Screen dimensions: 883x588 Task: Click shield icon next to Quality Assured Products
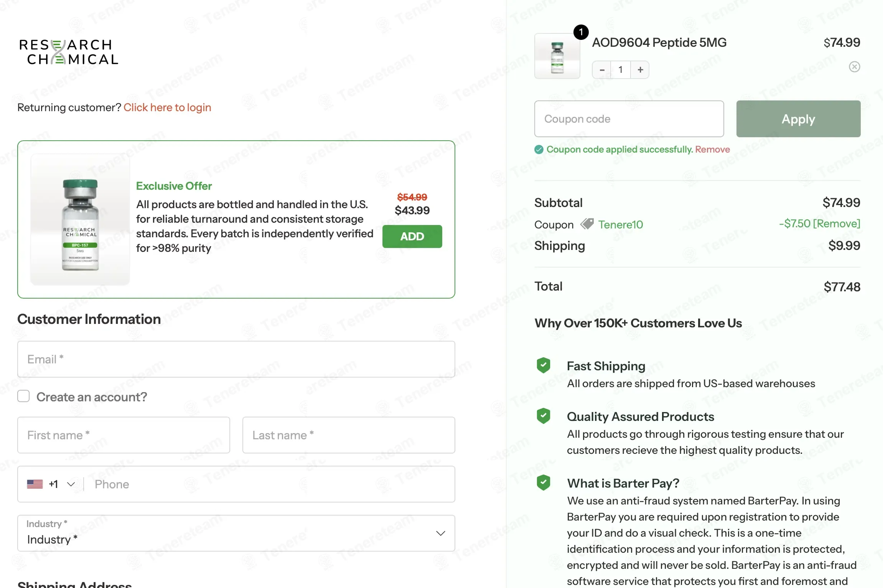point(544,416)
